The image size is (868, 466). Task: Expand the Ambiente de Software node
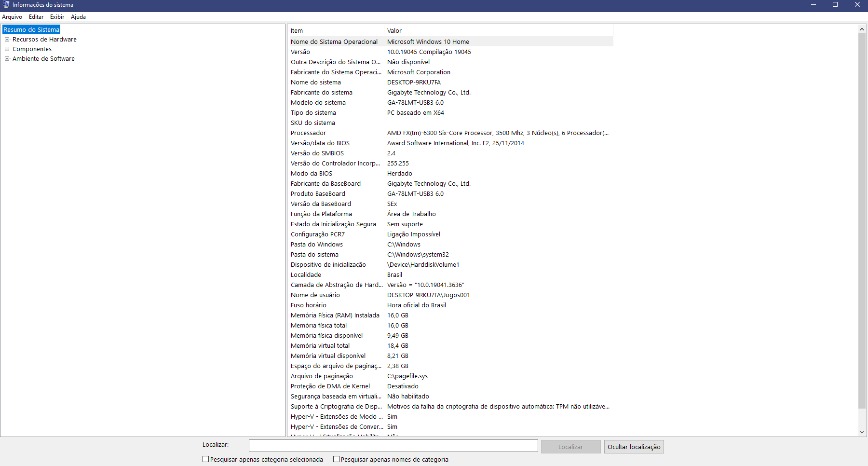(x=7, y=59)
